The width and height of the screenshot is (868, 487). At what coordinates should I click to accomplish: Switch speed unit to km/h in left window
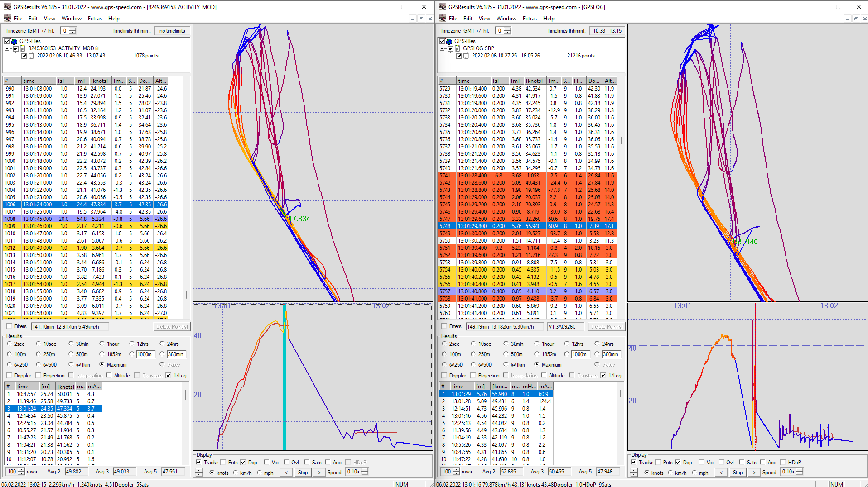(x=235, y=473)
